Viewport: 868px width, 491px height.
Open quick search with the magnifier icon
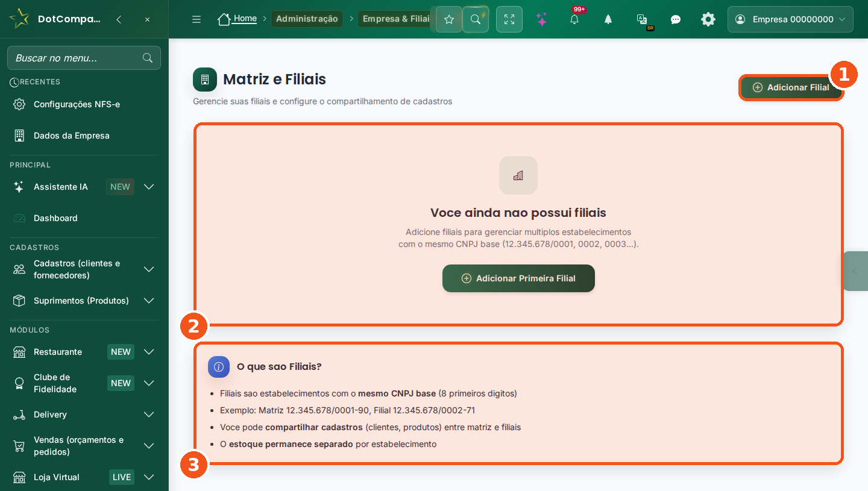[476, 19]
